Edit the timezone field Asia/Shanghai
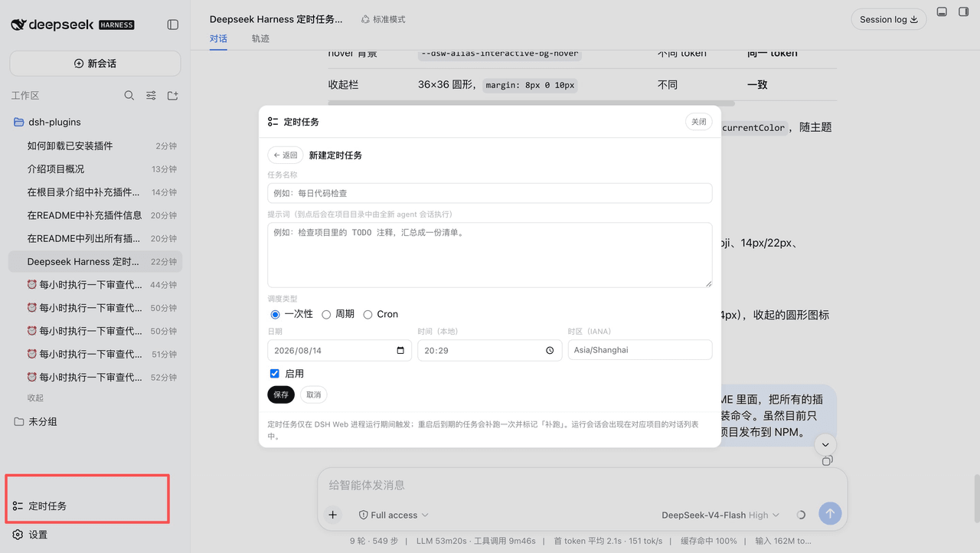Image resolution: width=980 pixels, height=553 pixels. coord(640,350)
